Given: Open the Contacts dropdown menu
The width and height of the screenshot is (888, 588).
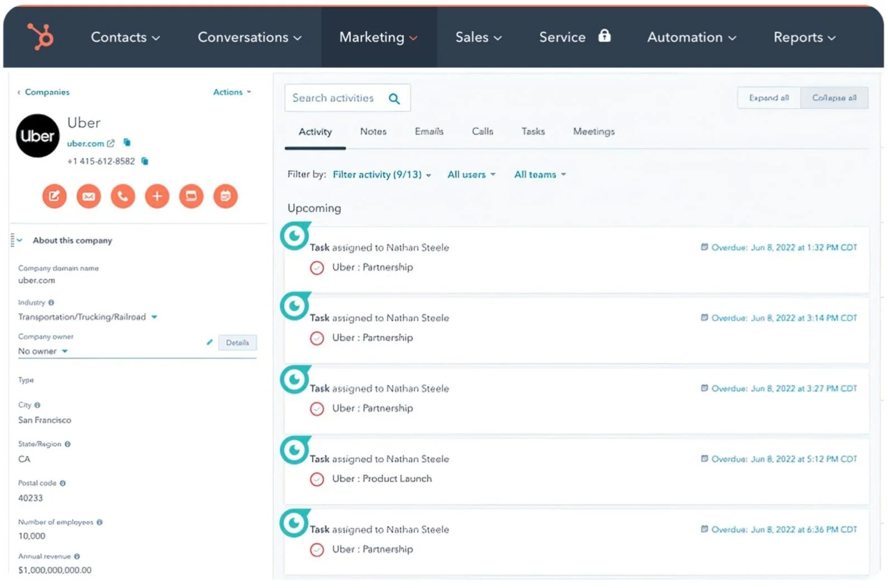Looking at the screenshot, I should 125,37.
